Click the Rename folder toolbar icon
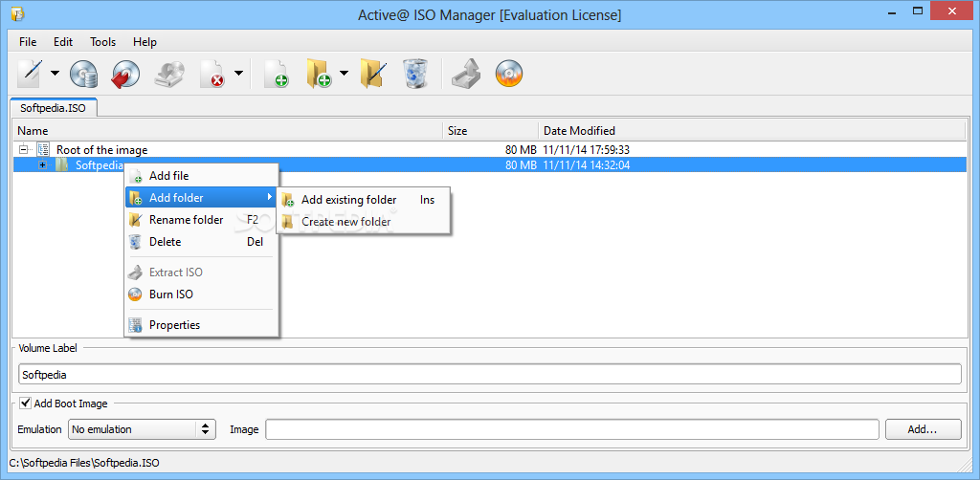Image resolution: width=980 pixels, height=480 pixels. [373, 73]
